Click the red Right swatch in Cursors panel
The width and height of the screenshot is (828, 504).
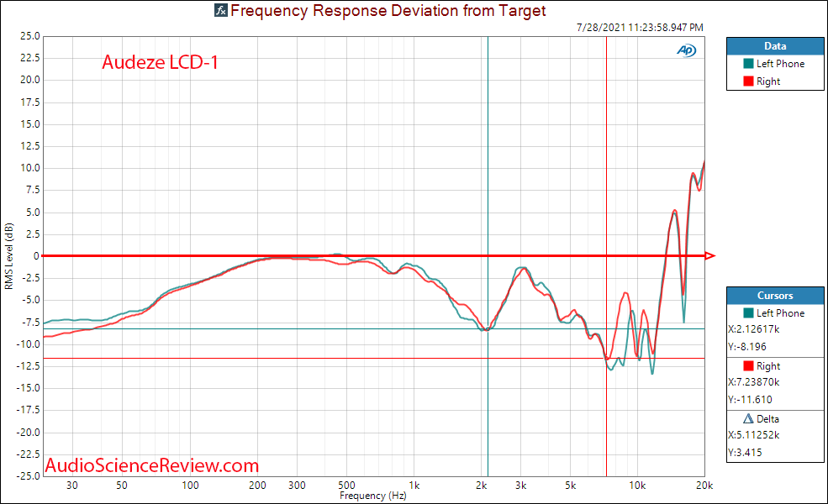point(748,365)
